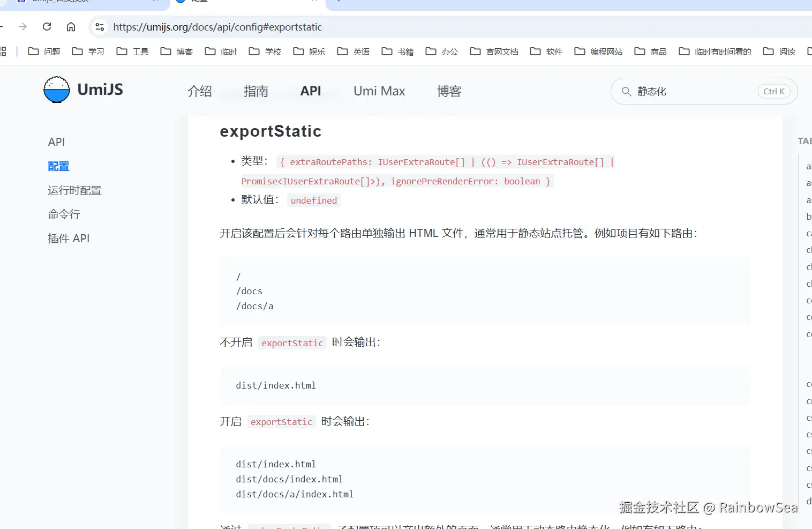This screenshot has height=529, width=812.
Task: Open the 博客 top navigation tab
Action: tap(449, 91)
